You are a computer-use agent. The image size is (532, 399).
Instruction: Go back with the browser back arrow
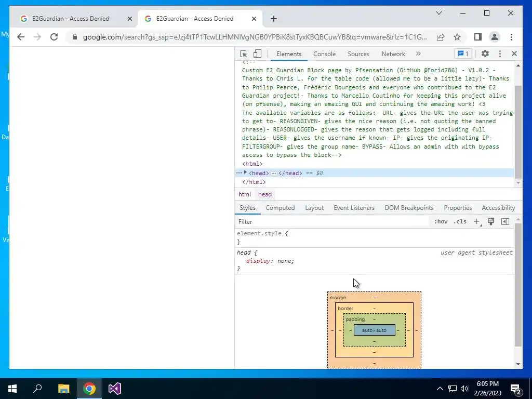coord(21,37)
